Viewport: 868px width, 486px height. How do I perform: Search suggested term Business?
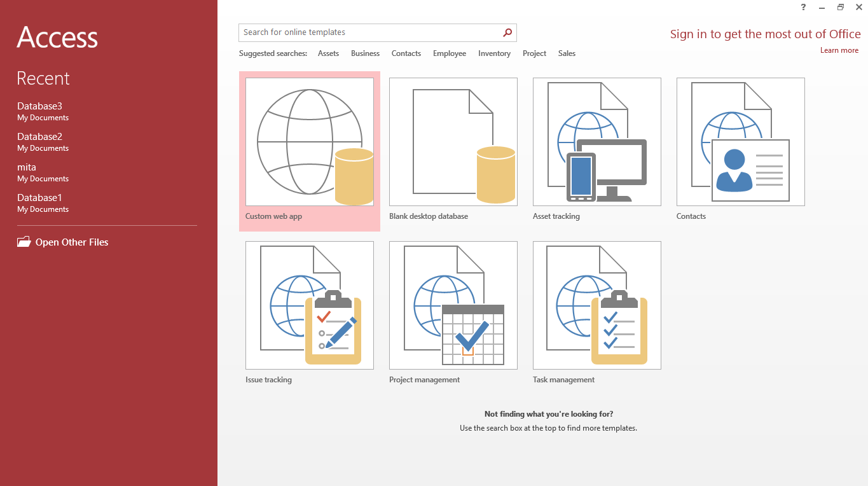(x=365, y=53)
